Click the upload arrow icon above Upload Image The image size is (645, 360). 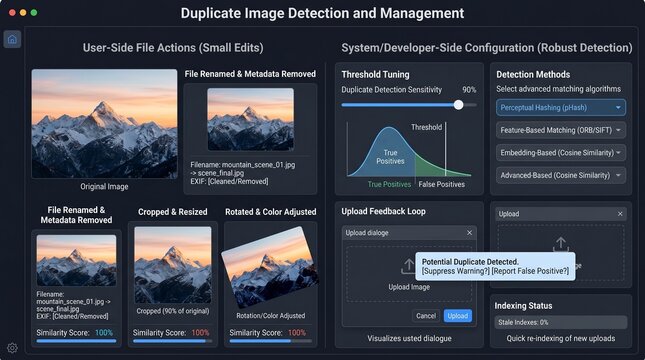408,266
